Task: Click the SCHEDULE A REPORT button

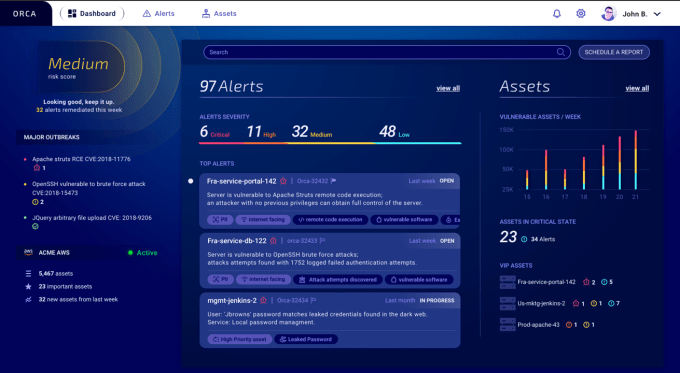Action: [614, 52]
